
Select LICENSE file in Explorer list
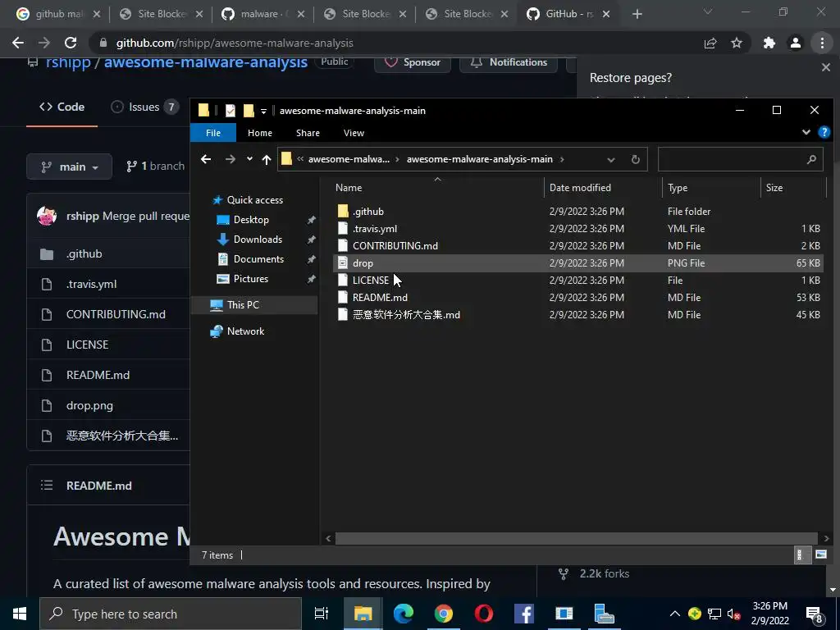pos(370,281)
